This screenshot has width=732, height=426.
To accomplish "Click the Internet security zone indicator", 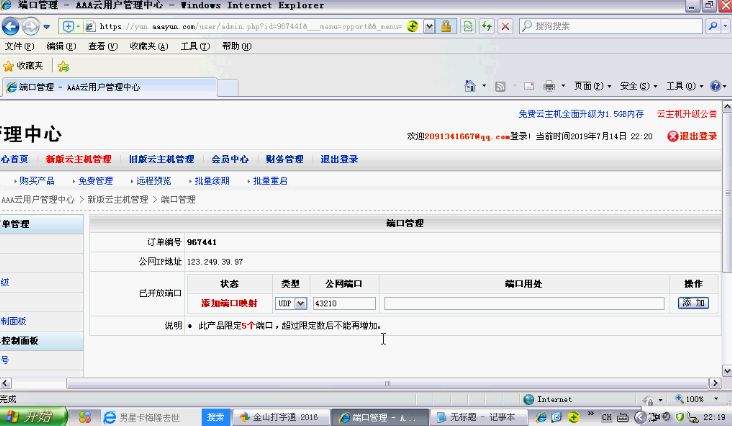I will pos(548,399).
